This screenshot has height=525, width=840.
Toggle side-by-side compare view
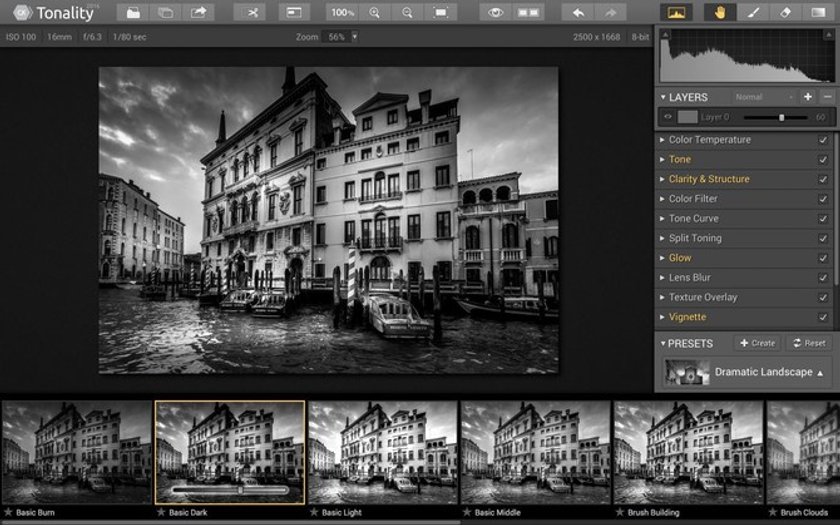(x=528, y=12)
